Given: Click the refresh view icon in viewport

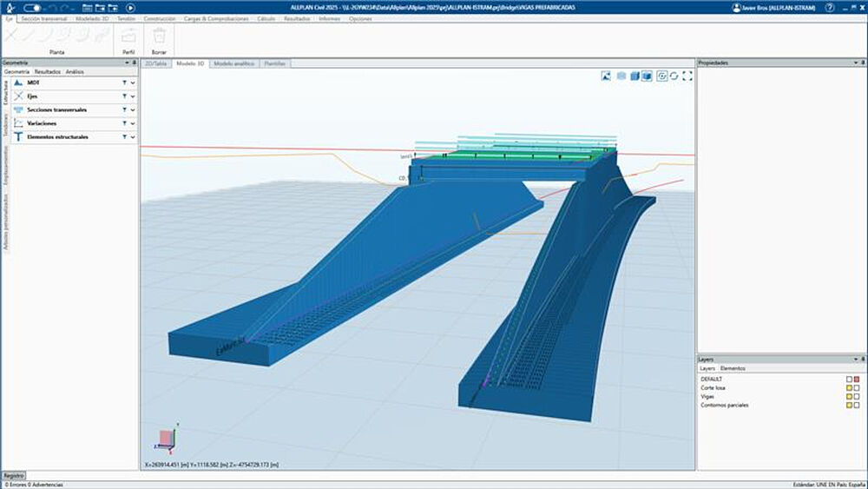Looking at the screenshot, I should (x=674, y=76).
